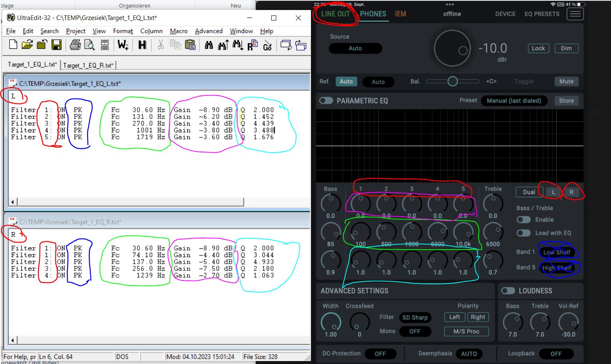Image resolution: width=611 pixels, height=364 pixels.
Task: Open the Macro menu
Action: coord(179,31)
